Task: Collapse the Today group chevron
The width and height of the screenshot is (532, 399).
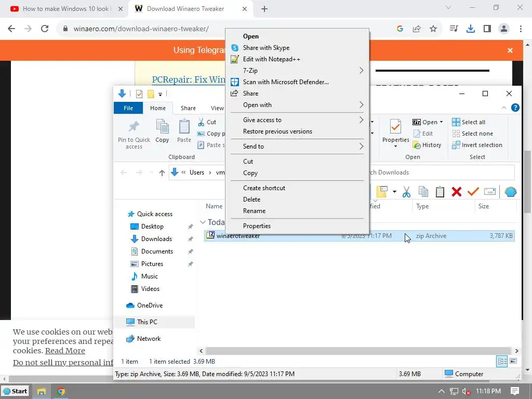Action: 203,222
